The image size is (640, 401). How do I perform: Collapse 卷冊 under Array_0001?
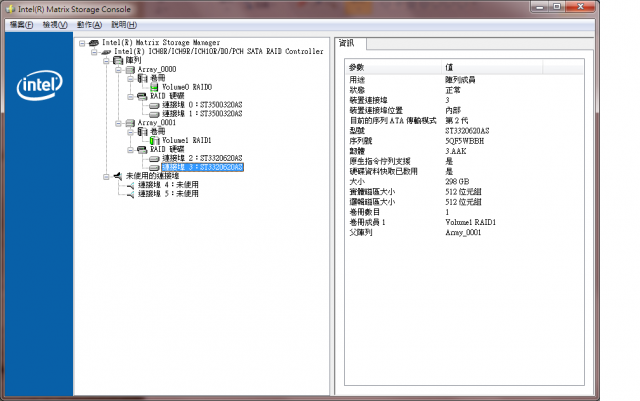(x=130, y=132)
